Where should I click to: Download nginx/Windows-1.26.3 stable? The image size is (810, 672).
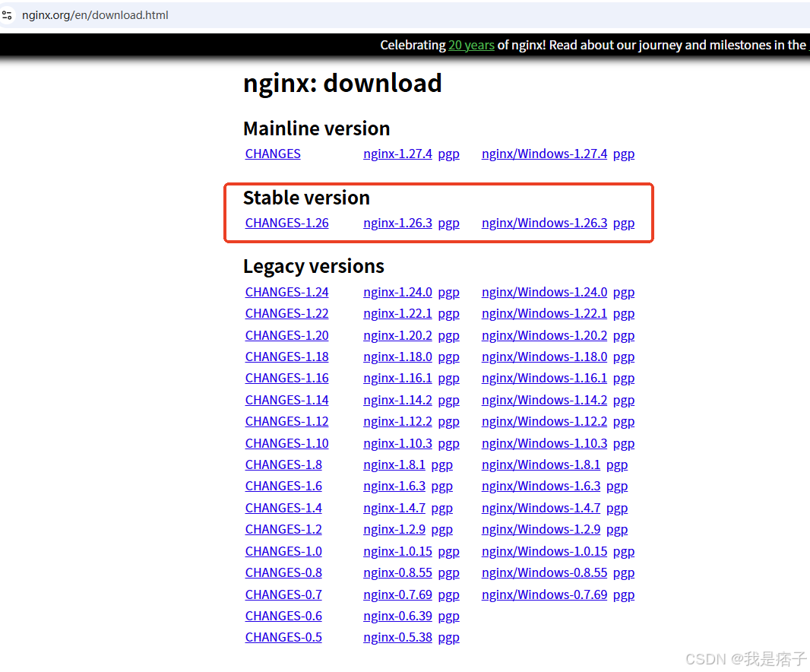pos(544,223)
